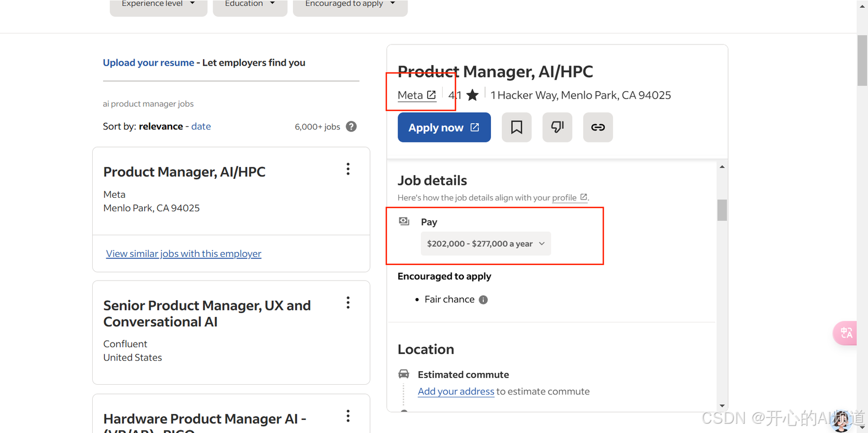The height and width of the screenshot is (433, 868).
Task: Open options menu for Product Manager, AI/HPC card
Action: 348,169
